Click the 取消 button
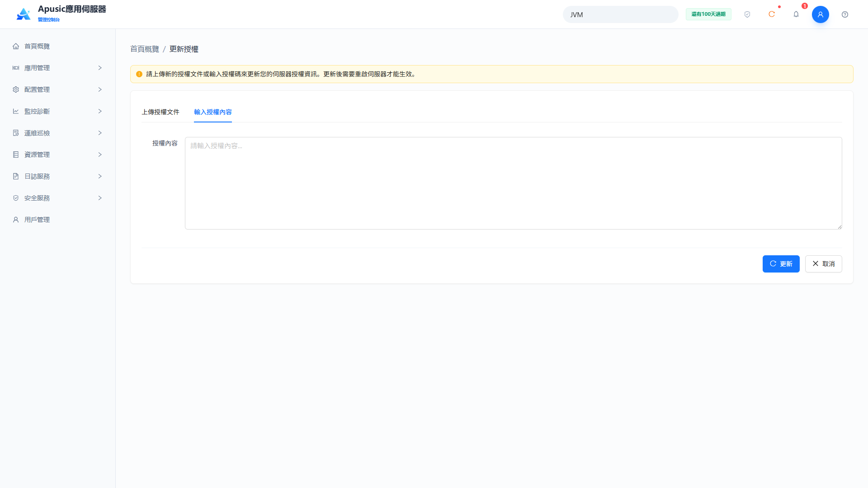The width and height of the screenshot is (868, 488). tap(823, 264)
